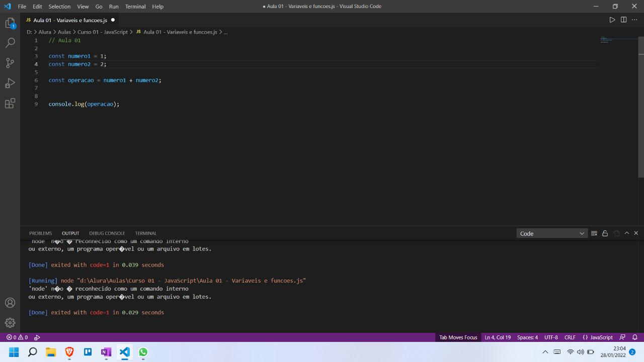Open the Terminal menu

click(x=135, y=7)
